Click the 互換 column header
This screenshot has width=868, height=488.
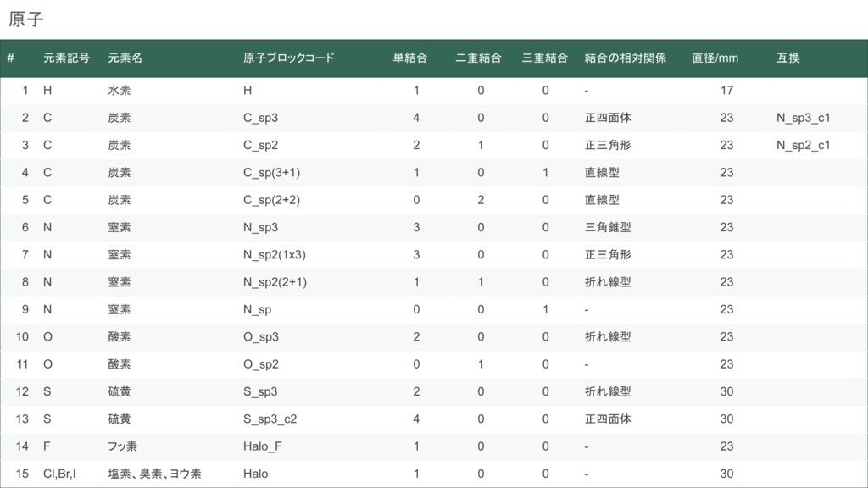787,58
